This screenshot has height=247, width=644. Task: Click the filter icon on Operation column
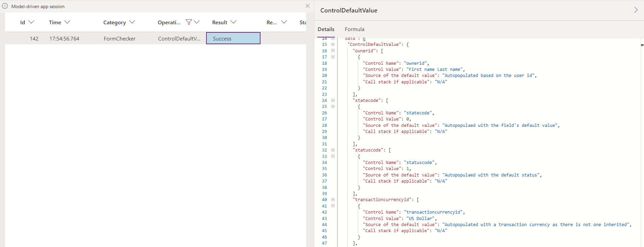click(189, 22)
